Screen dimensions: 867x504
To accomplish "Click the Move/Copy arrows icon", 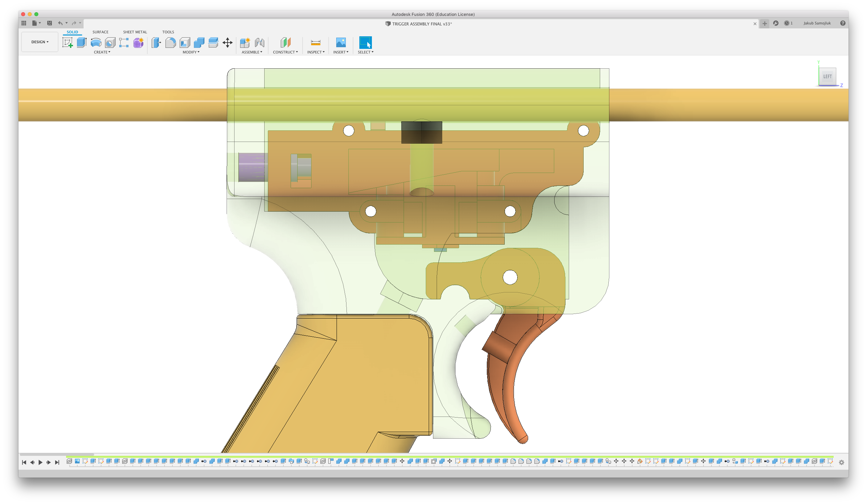I will coord(228,43).
